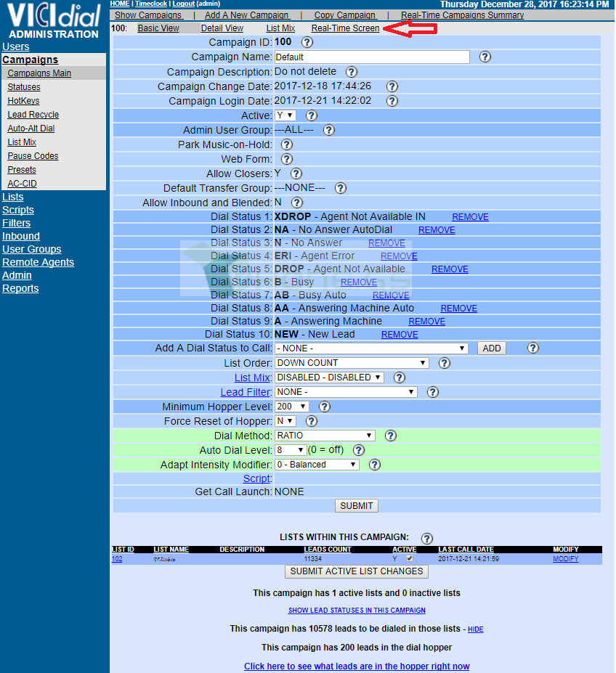The image size is (616, 673).
Task: Open Copy Campaign menu item
Action: click(x=345, y=15)
